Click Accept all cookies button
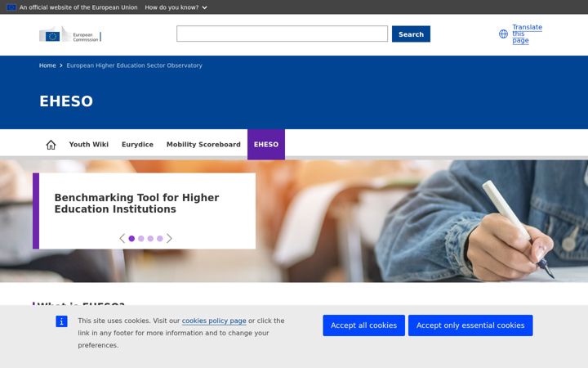Screen dimensions: 588x368 coord(363,325)
